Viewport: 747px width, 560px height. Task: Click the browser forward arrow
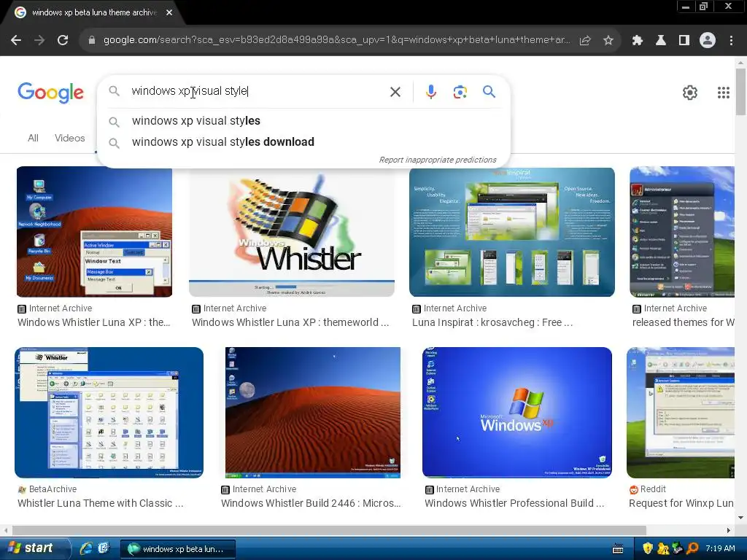click(39, 41)
